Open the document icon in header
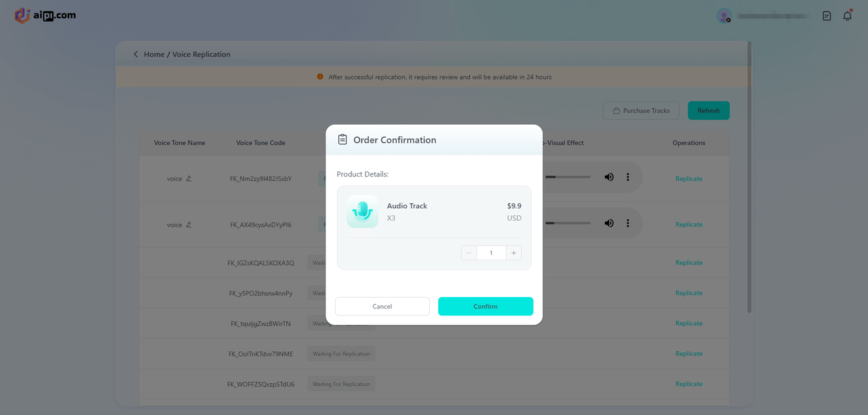868x415 pixels. pyautogui.click(x=827, y=16)
